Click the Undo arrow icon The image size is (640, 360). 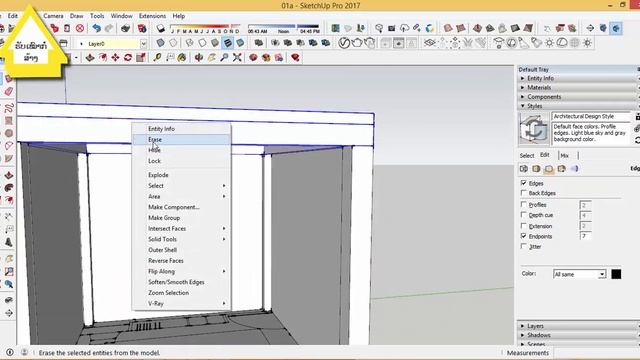(96, 28)
